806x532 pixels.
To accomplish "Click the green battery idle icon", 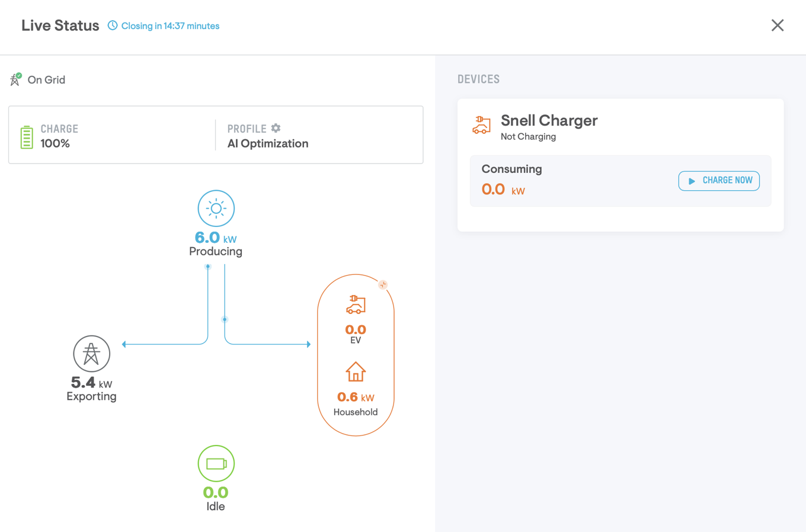I will (x=216, y=463).
